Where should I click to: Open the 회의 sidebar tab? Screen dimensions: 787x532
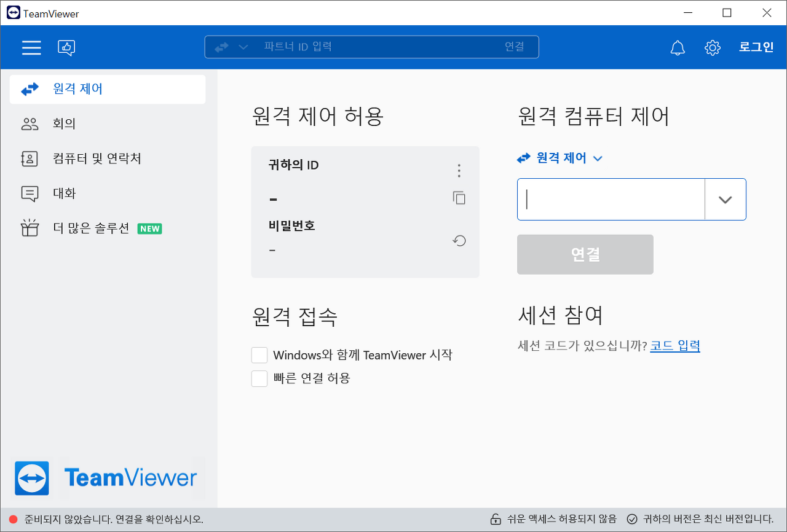[108, 124]
